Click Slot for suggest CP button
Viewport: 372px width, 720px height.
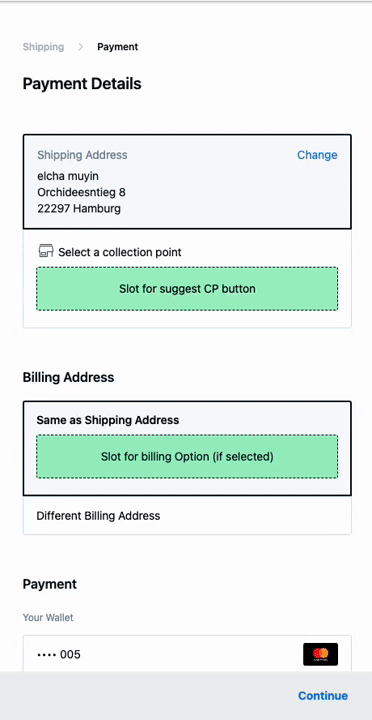pos(187,289)
